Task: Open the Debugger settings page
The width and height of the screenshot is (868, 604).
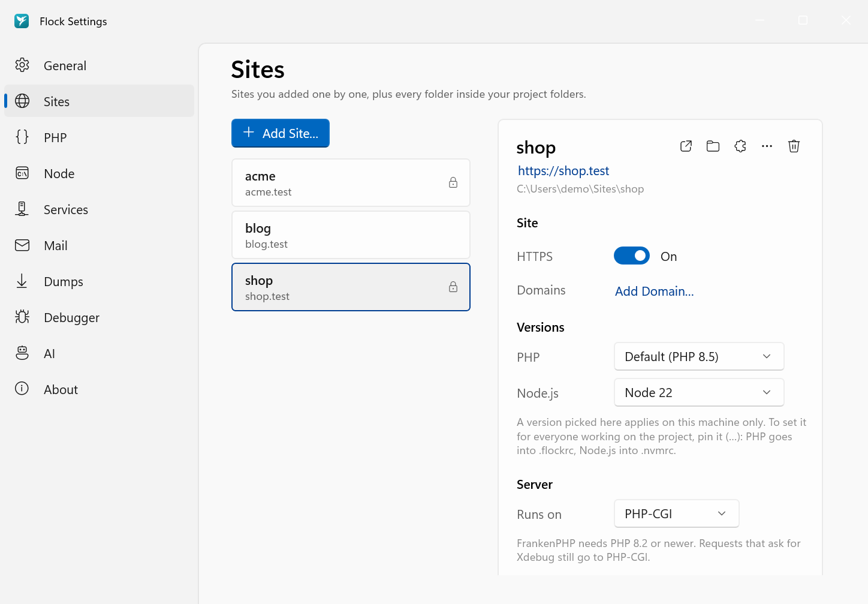Action: tap(99, 317)
